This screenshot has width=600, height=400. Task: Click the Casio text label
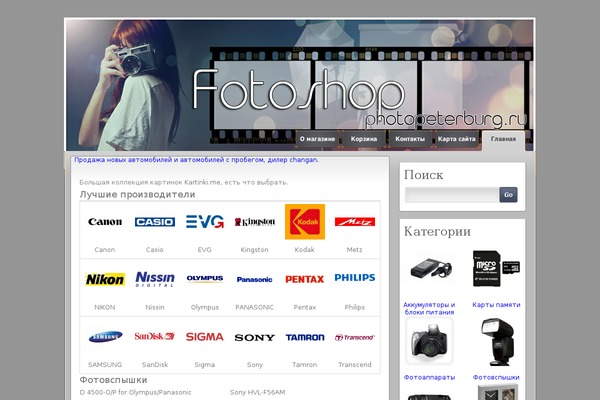(x=155, y=250)
